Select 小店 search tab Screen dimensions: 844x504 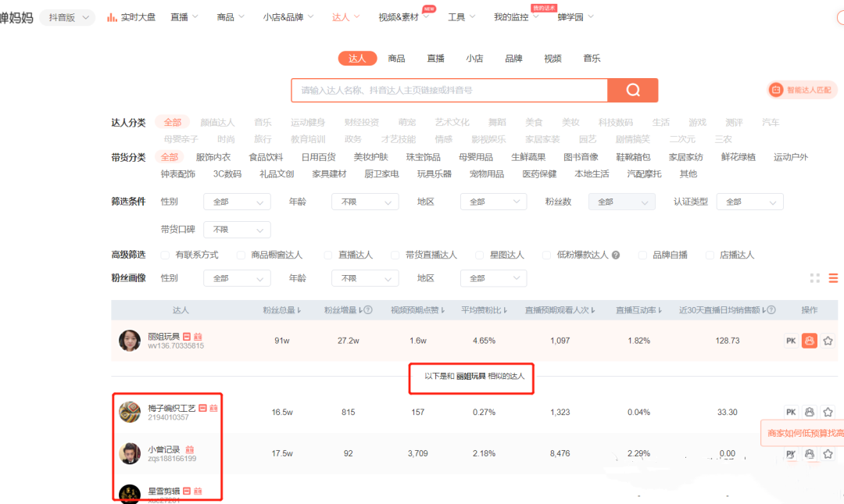tap(475, 58)
